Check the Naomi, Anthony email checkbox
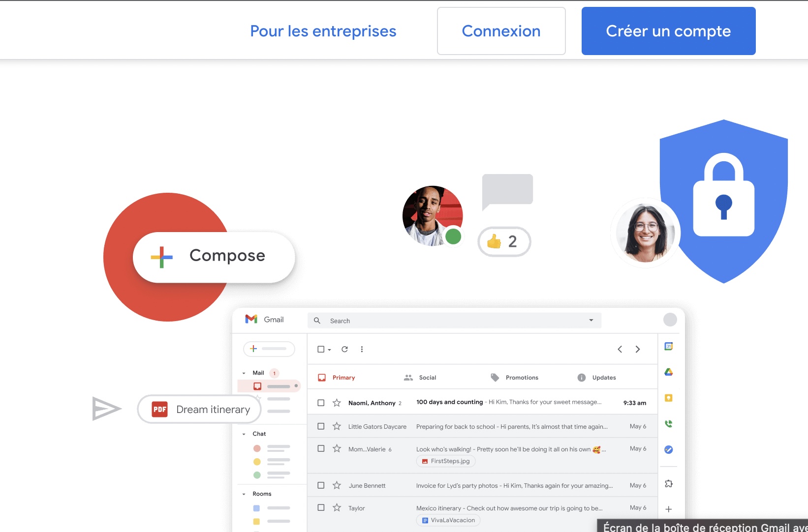 321,403
